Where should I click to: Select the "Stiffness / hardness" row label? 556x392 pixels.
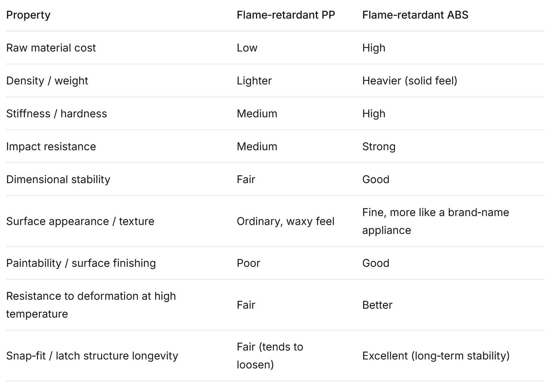coord(57,114)
